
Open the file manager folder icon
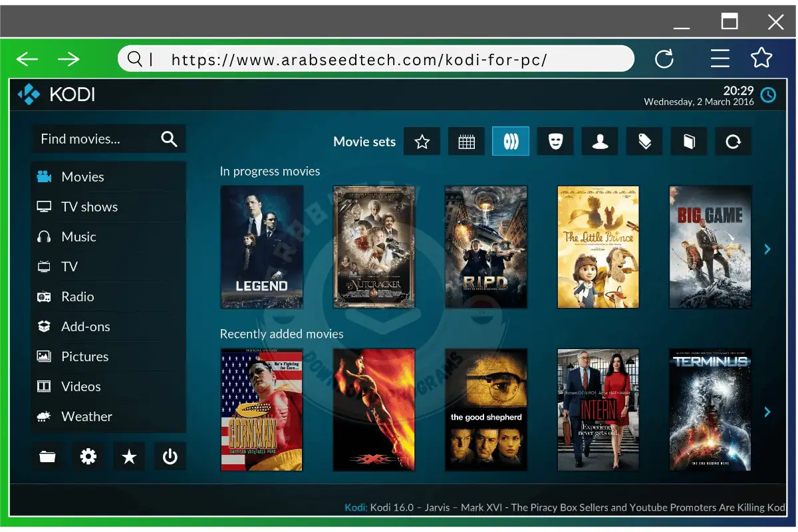click(47, 456)
